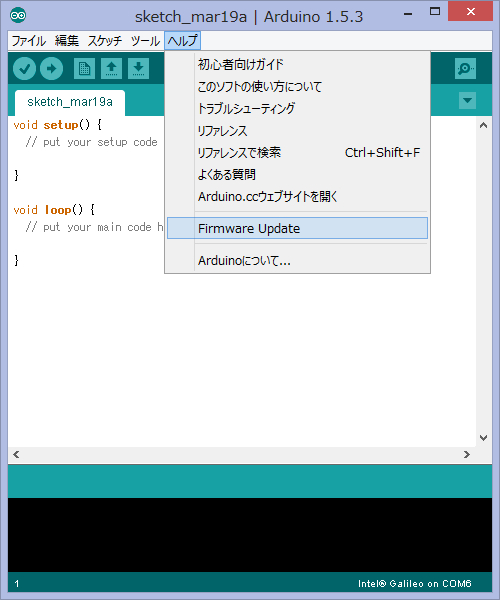
Task: Minimize the Arduino window
Action: (408, 13)
